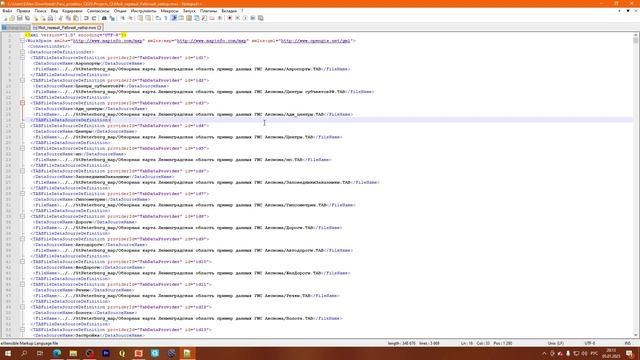This screenshot has width=640, height=360.
Task: Collapse the id="id5" definition fold
Action: [x=22, y=149]
